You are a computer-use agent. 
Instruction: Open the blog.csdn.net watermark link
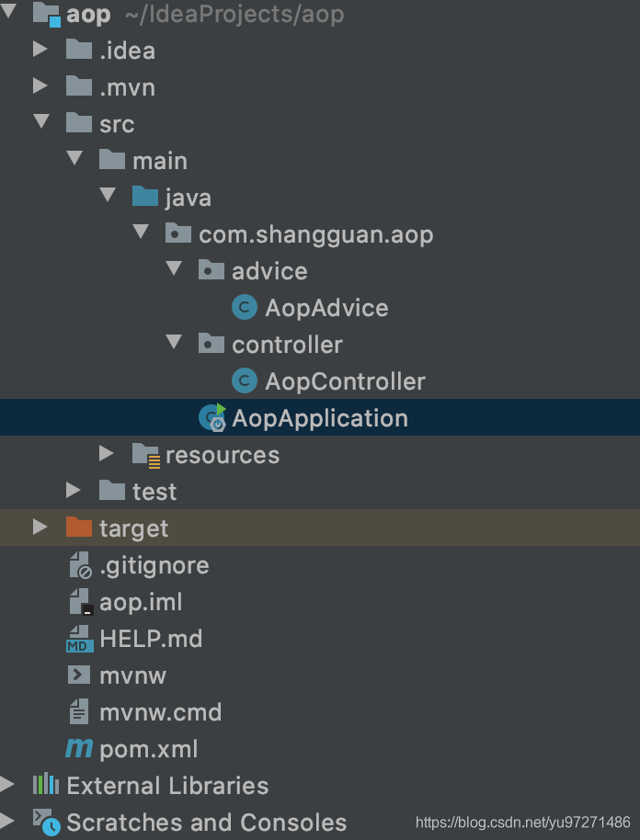[522, 823]
